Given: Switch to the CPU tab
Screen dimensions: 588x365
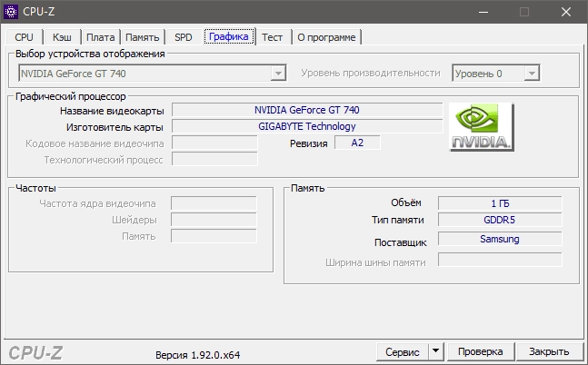Looking at the screenshot, I should coord(24,37).
